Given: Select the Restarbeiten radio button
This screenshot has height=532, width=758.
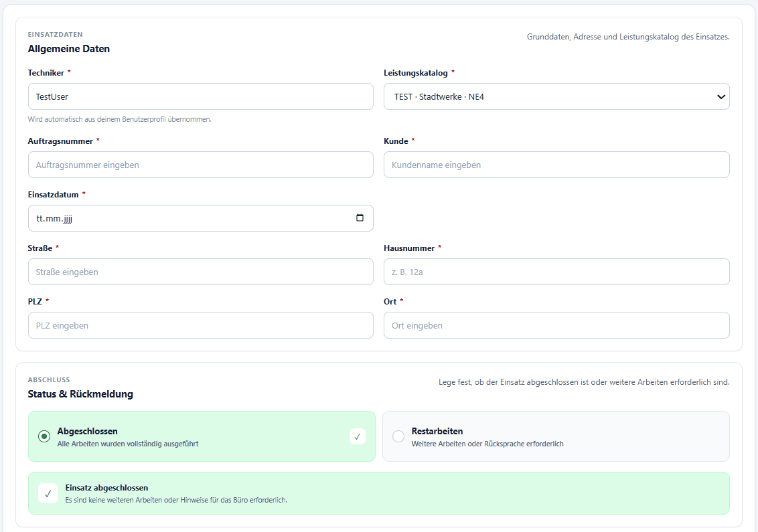Looking at the screenshot, I should (398, 436).
